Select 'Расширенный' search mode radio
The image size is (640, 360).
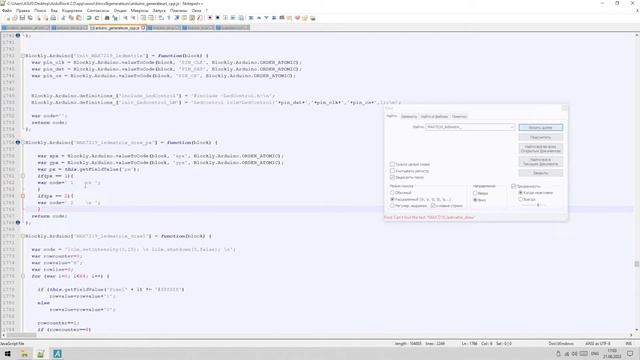click(392, 199)
